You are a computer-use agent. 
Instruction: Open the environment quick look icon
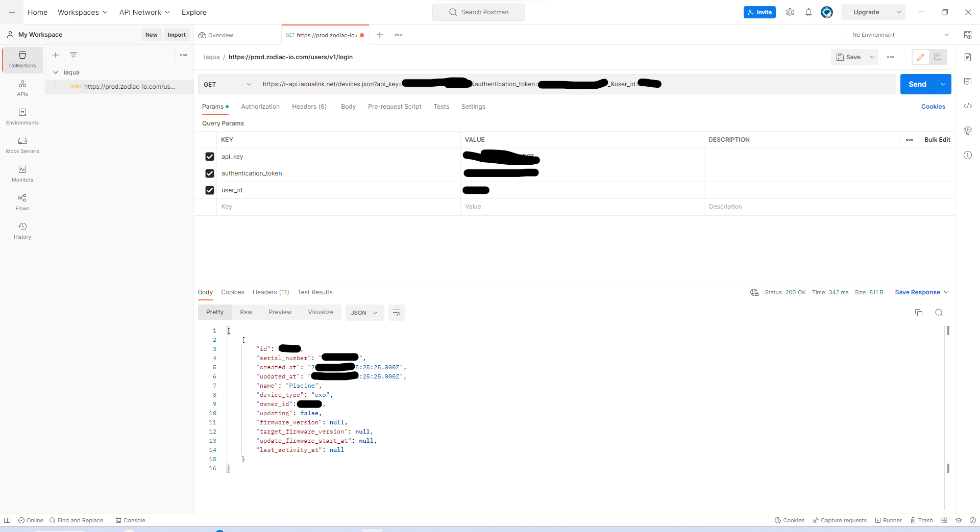(968, 35)
